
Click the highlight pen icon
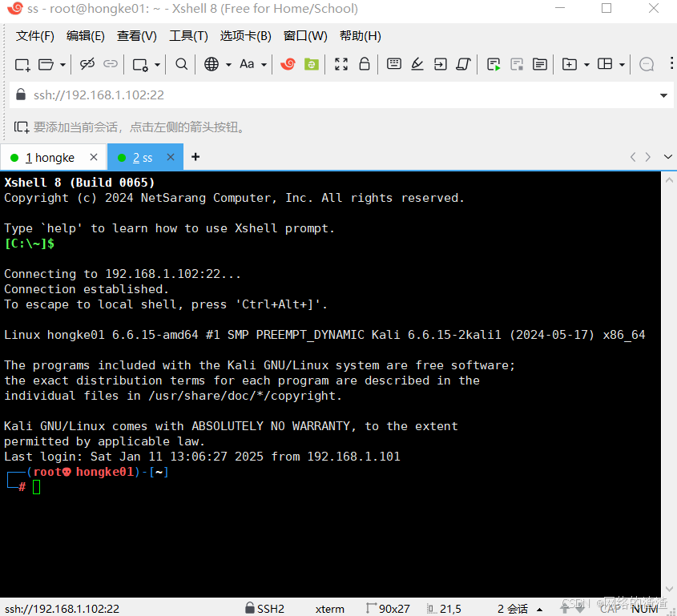(417, 64)
